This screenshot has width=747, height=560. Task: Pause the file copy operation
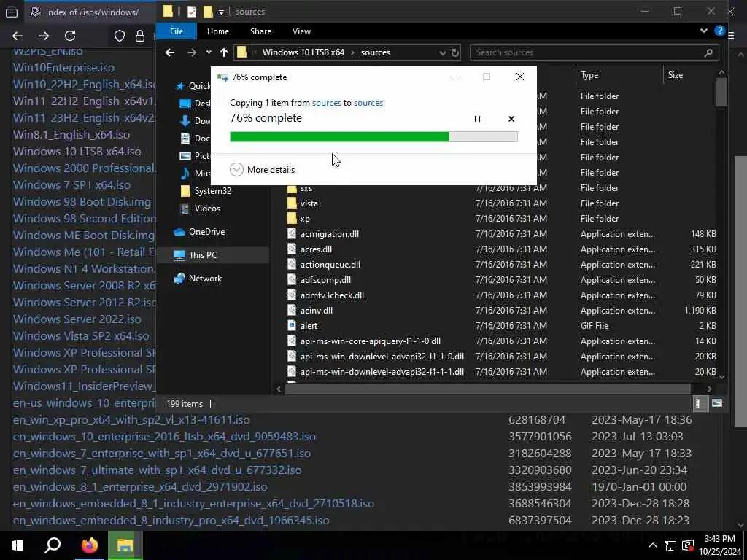pos(477,119)
